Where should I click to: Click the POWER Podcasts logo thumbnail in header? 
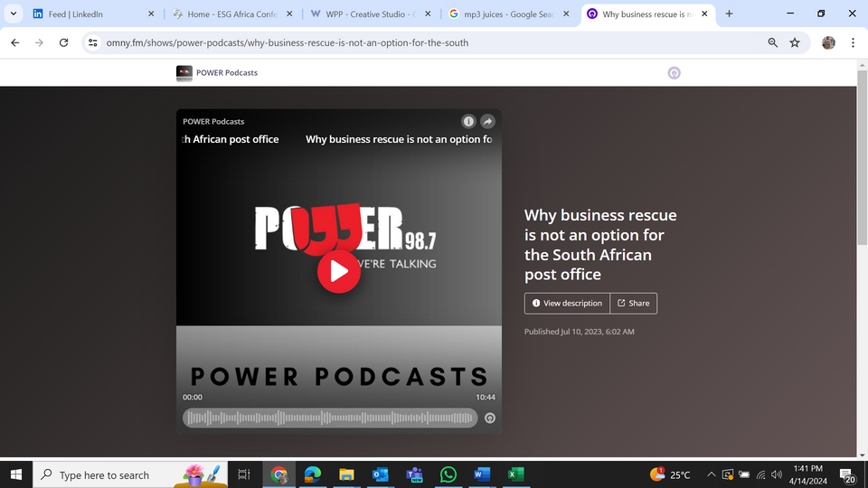184,73
